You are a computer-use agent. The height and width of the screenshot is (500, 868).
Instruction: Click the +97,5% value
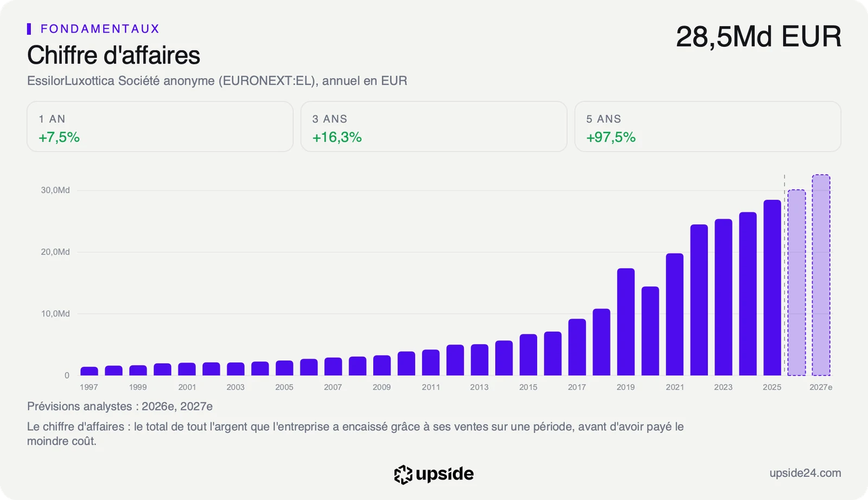611,137
